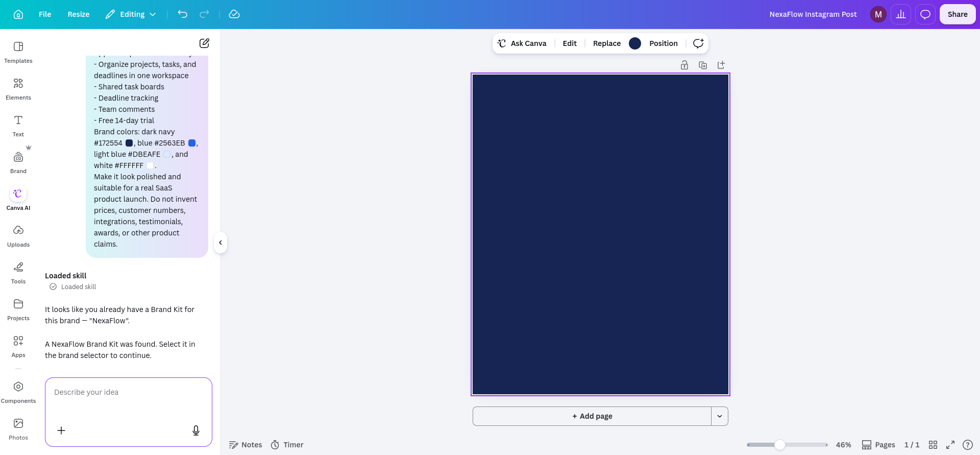Viewport: 980px width, 455px height.
Task: Go to Canva home icon
Action: [x=18, y=14]
